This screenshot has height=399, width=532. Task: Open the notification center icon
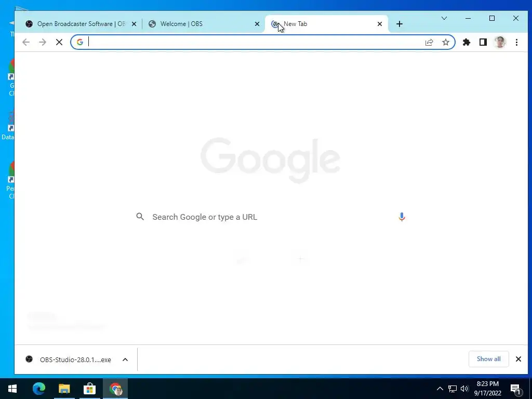point(515,389)
